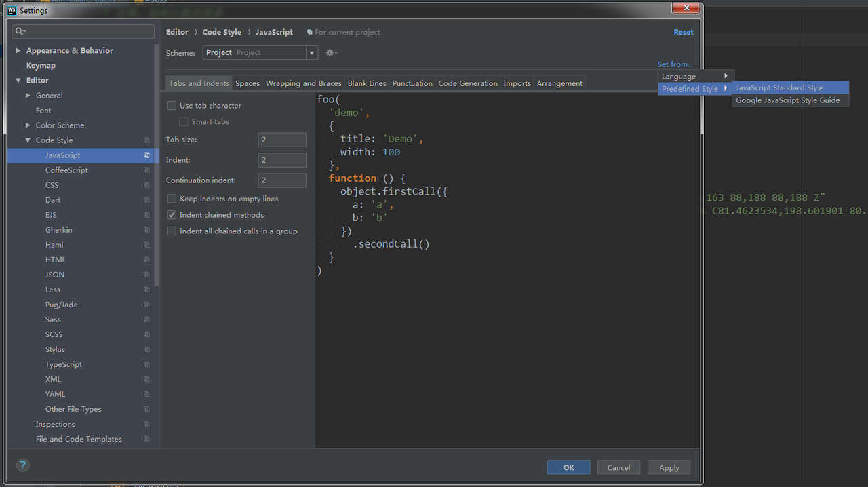The width and height of the screenshot is (868, 487).
Task: Click the project-level icon beside Code Style row
Action: (x=146, y=140)
